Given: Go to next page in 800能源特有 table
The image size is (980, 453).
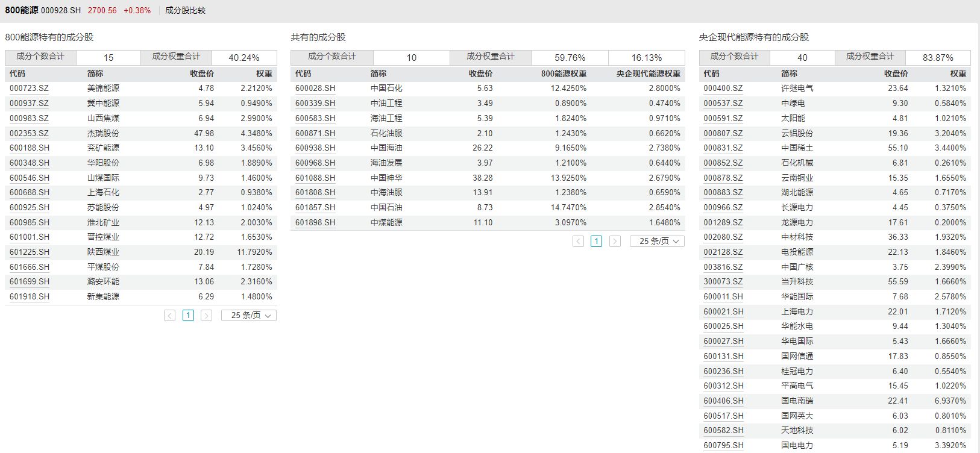Looking at the screenshot, I should point(206,316).
